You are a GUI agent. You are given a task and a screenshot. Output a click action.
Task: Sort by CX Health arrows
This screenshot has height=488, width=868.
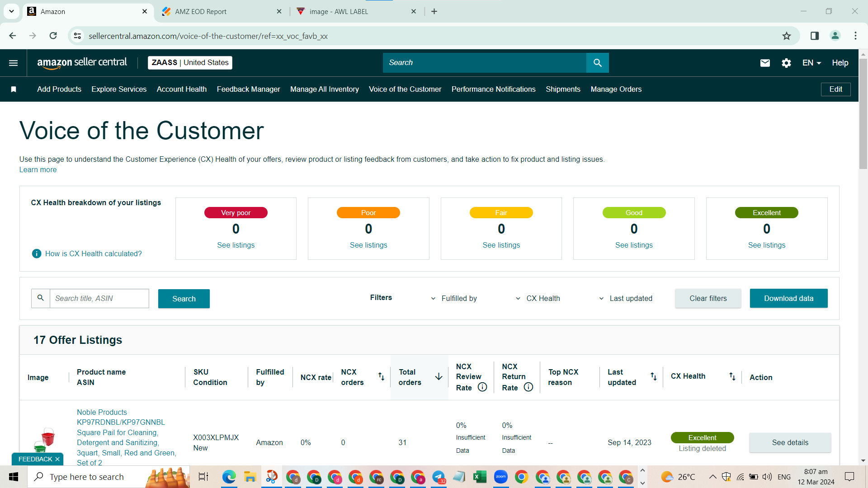(732, 376)
